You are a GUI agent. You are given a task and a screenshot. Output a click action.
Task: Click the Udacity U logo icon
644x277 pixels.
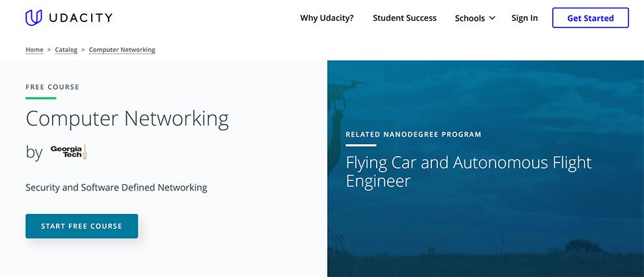[x=34, y=18]
